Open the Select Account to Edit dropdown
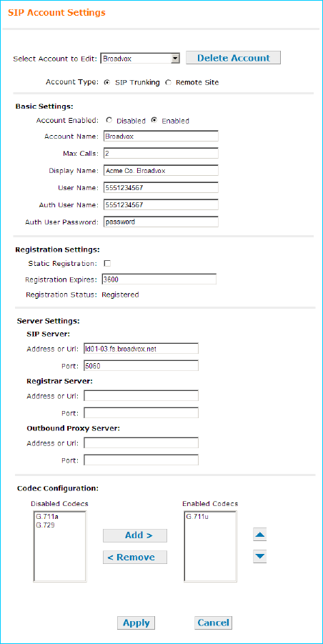 [140, 59]
